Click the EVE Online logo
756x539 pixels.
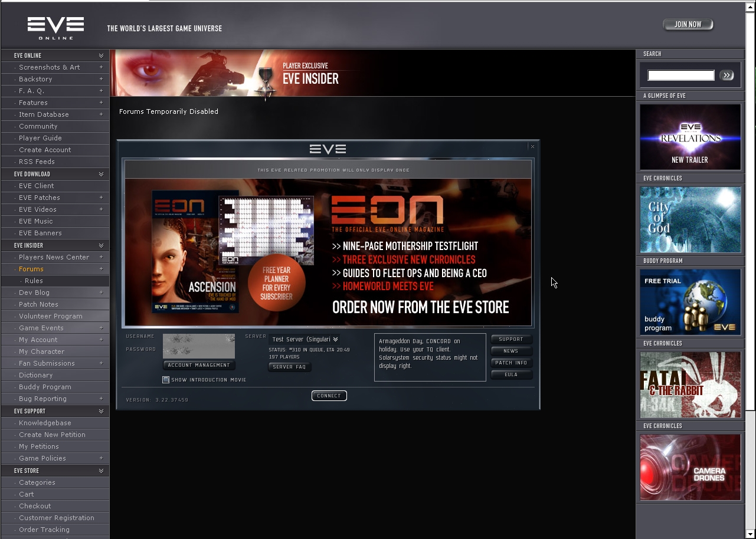tap(55, 28)
